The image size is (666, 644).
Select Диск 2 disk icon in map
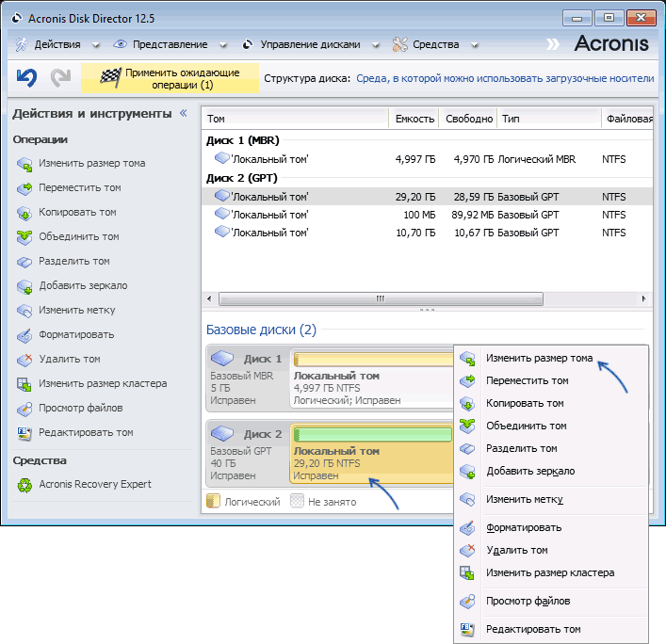pos(222,433)
